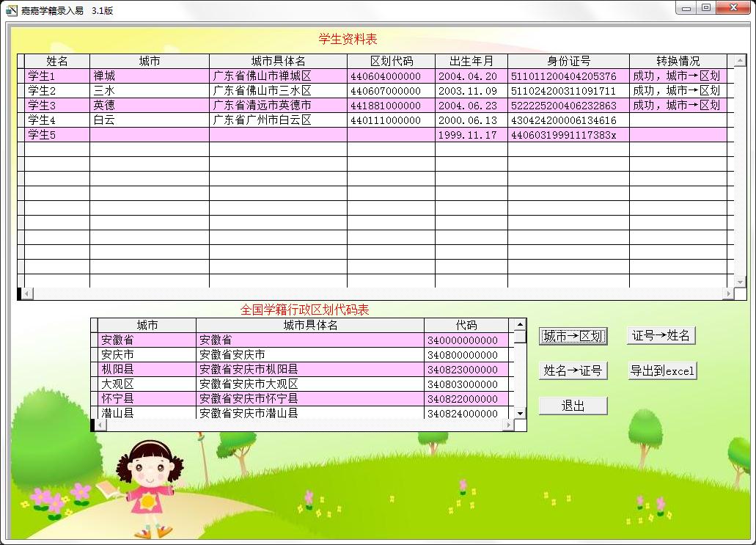The width and height of the screenshot is (756, 545).
Task: Click 学生1's 成功，城市→区划 status cell
Action: (x=678, y=76)
